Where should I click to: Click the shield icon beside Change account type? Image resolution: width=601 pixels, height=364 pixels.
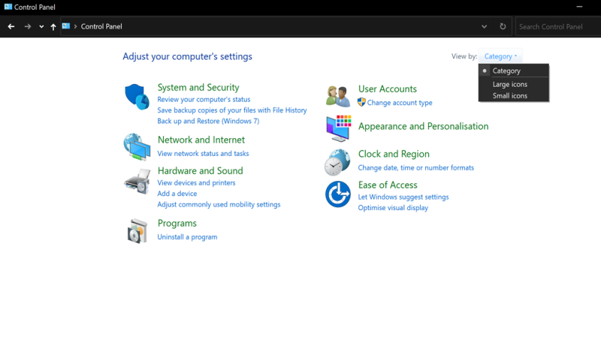pos(361,102)
